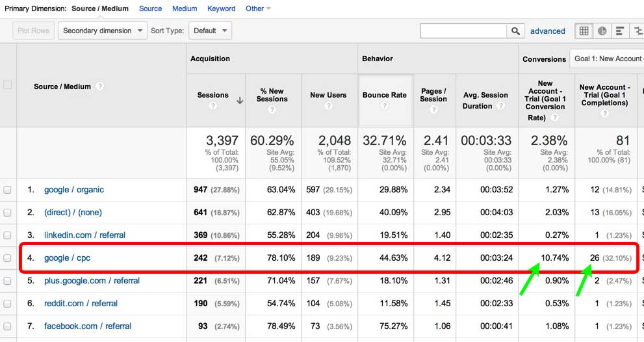Check the google / organic row checkbox
Viewport: 644px width, 342px height.
point(8,190)
